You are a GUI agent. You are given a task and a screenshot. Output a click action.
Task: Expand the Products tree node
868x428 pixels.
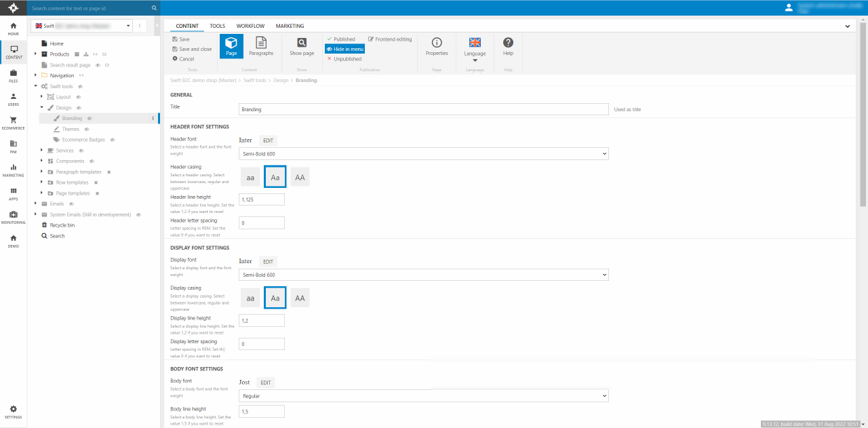point(35,54)
